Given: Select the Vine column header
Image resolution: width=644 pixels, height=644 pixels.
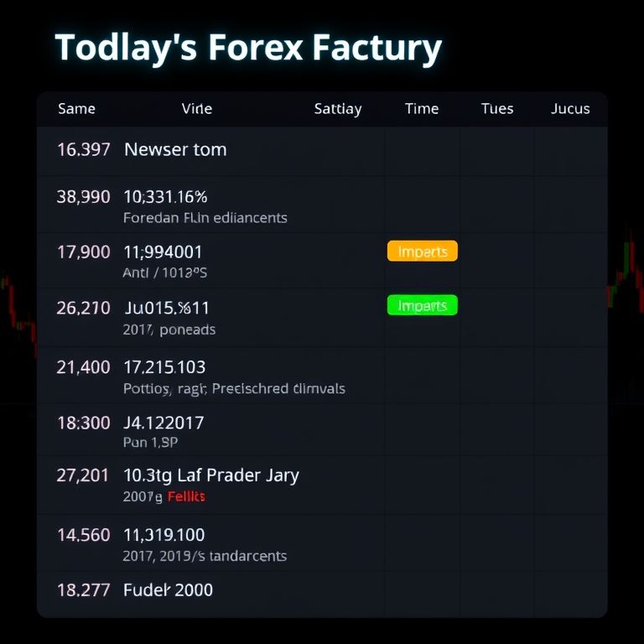Looking at the screenshot, I should (196, 109).
